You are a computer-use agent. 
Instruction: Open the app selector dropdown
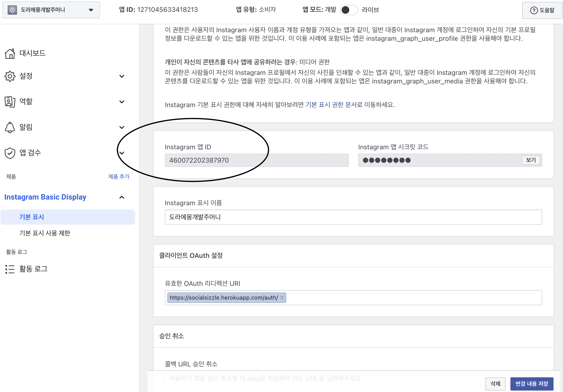click(x=91, y=10)
